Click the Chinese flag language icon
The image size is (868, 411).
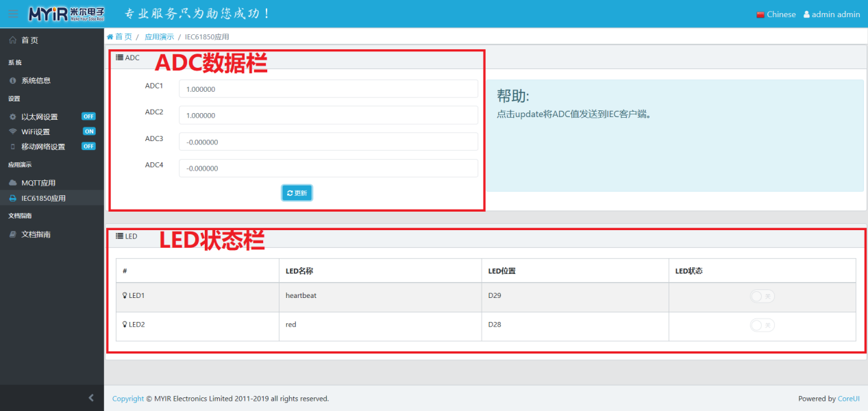click(760, 14)
